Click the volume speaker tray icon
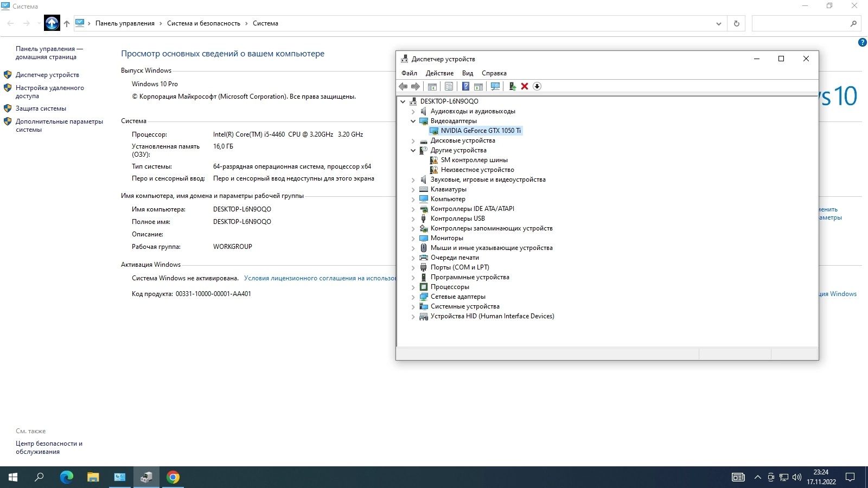Viewport: 868px width, 488px height. (x=797, y=477)
